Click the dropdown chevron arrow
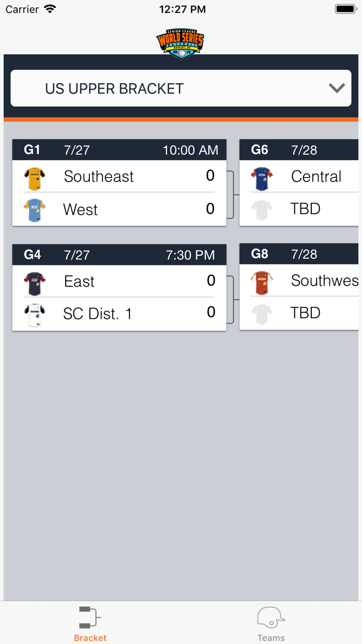The image size is (362, 644). [x=337, y=89]
